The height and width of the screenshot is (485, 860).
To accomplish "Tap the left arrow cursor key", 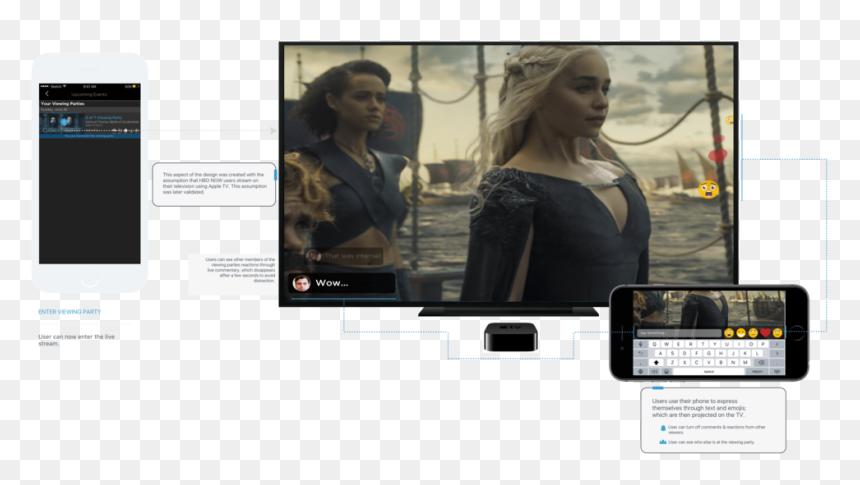I will 777,344.
